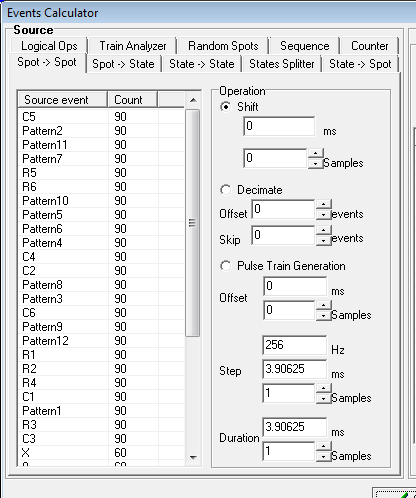The image size is (416, 498).
Task: Click the Pulse Train Offset ms field
Action: tap(295, 286)
